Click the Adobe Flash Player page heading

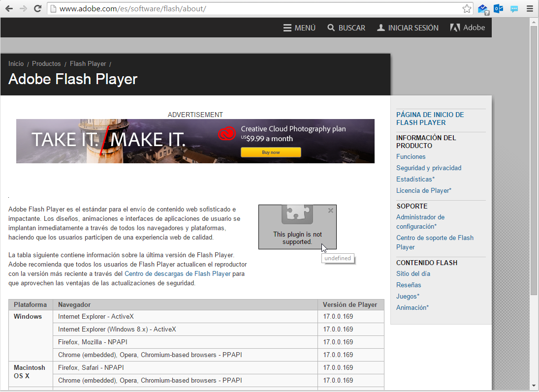pos(72,79)
